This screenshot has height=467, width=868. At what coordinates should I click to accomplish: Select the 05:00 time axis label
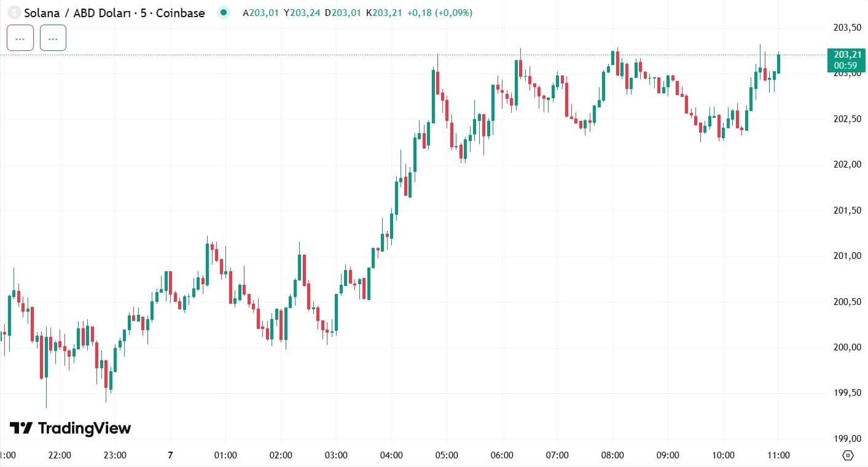pyautogui.click(x=447, y=455)
